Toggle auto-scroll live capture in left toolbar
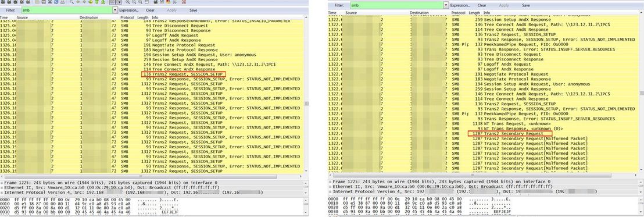This screenshot has width=644, height=217. [x=119, y=2]
